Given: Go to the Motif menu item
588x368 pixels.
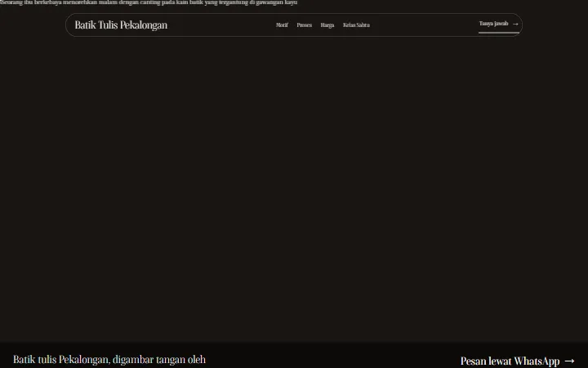Looking at the screenshot, I should (x=282, y=25).
